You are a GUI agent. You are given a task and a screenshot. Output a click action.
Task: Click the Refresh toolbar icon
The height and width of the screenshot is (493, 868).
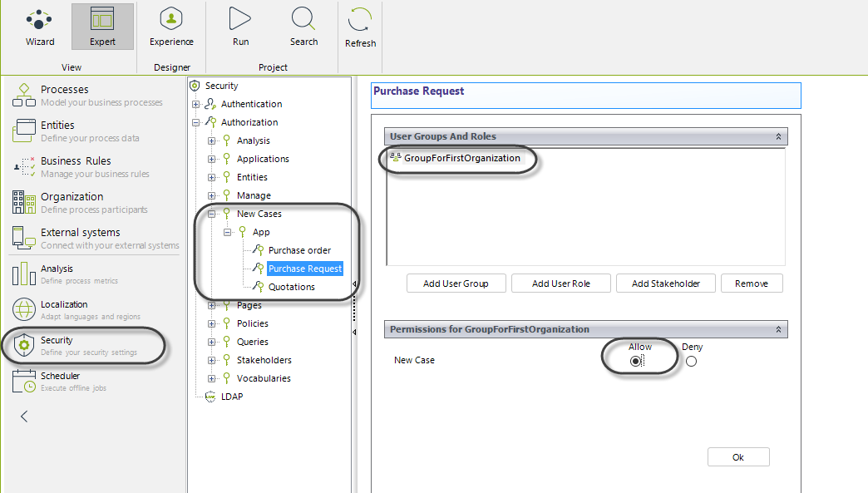[x=360, y=20]
